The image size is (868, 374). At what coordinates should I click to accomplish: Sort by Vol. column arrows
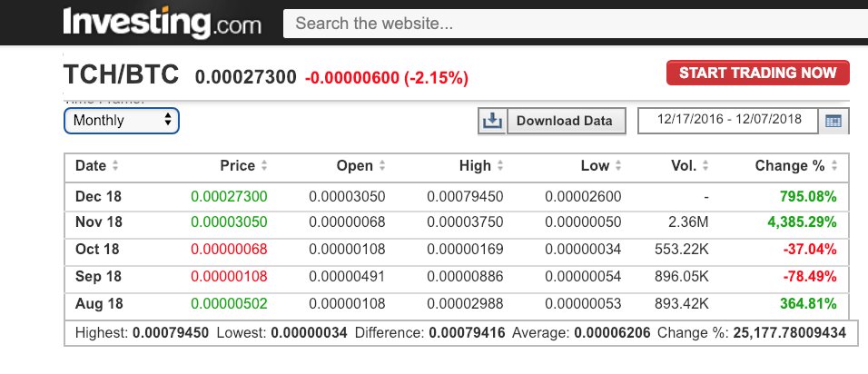(x=705, y=165)
